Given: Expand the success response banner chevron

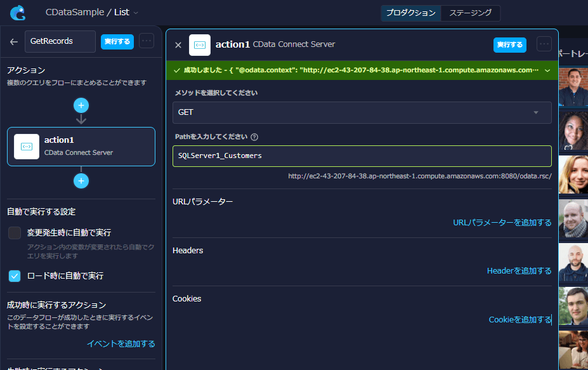Looking at the screenshot, I should click(x=547, y=70).
